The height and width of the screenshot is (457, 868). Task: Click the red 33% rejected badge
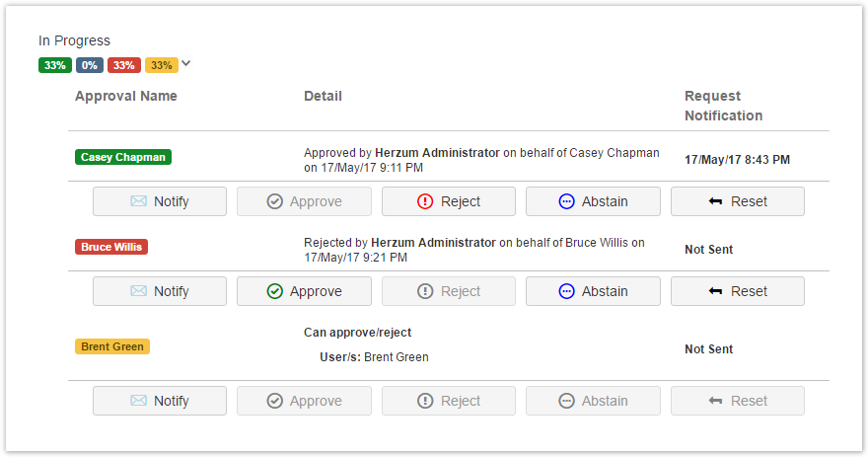click(123, 65)
